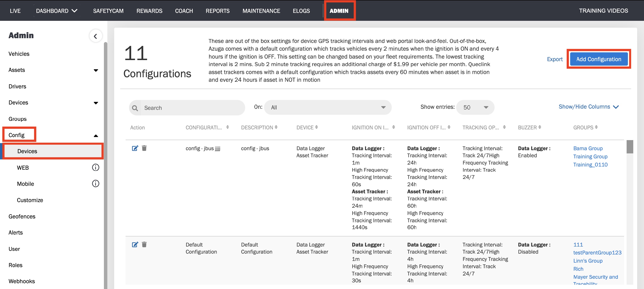Collapse the Config section
The width and height of the screenshot is (644, 289).
(96, 136)
